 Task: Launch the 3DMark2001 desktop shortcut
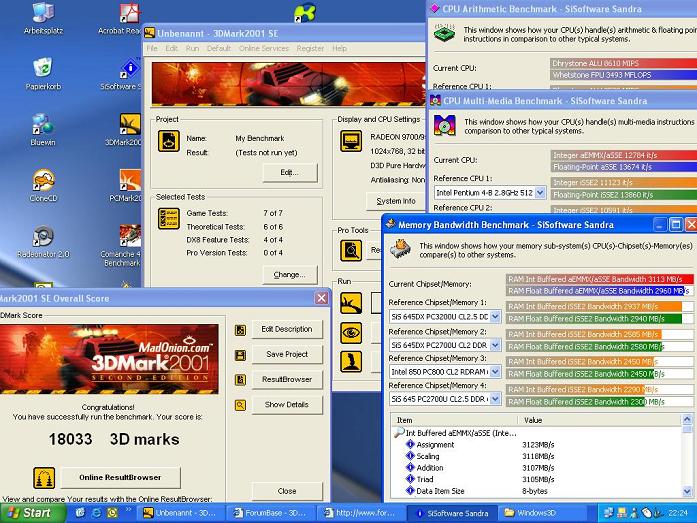pos(124,129)
